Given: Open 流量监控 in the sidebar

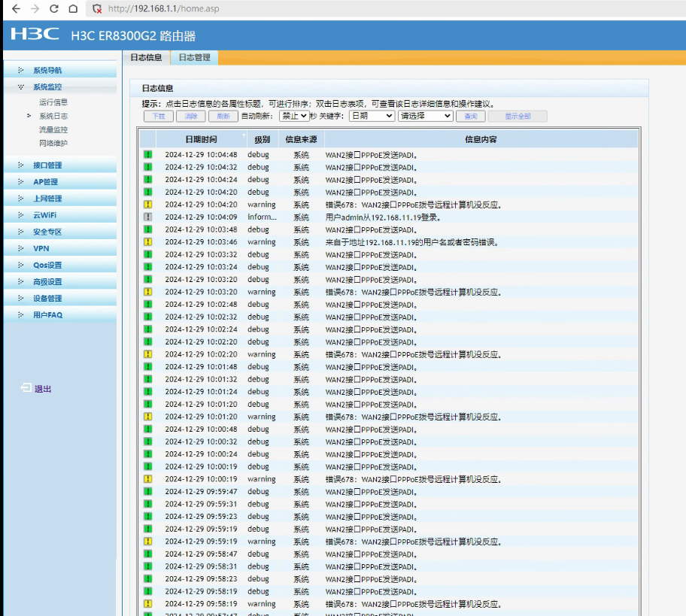Looking at the screenshot, I should coord(53,129).
